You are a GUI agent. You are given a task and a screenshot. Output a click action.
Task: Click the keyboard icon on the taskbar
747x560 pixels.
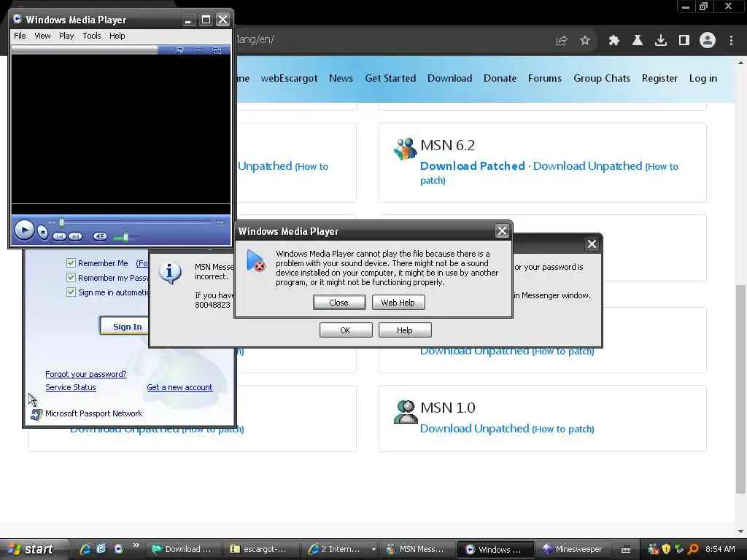click(627, 550)
